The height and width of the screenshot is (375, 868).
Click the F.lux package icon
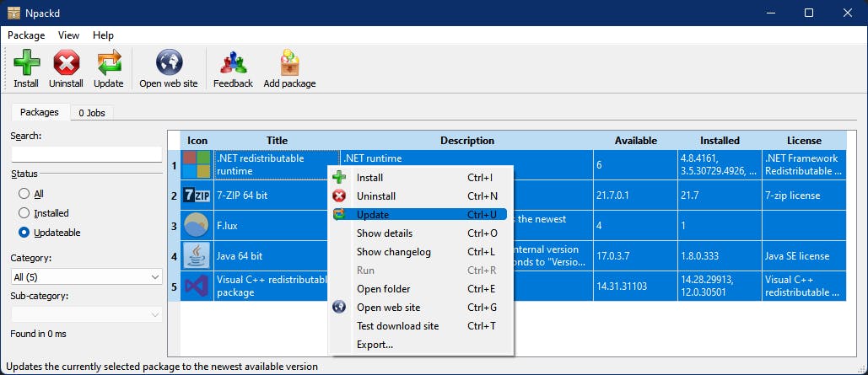coord(197,226)
